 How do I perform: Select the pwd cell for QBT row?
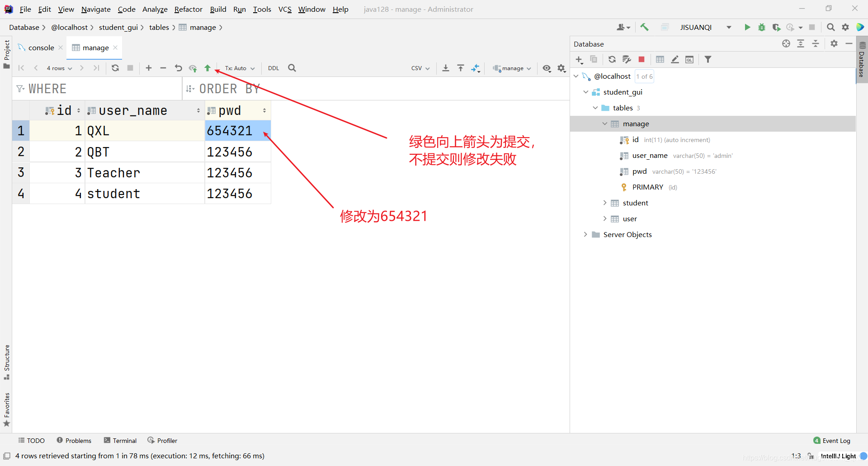[x=238, y=152]
